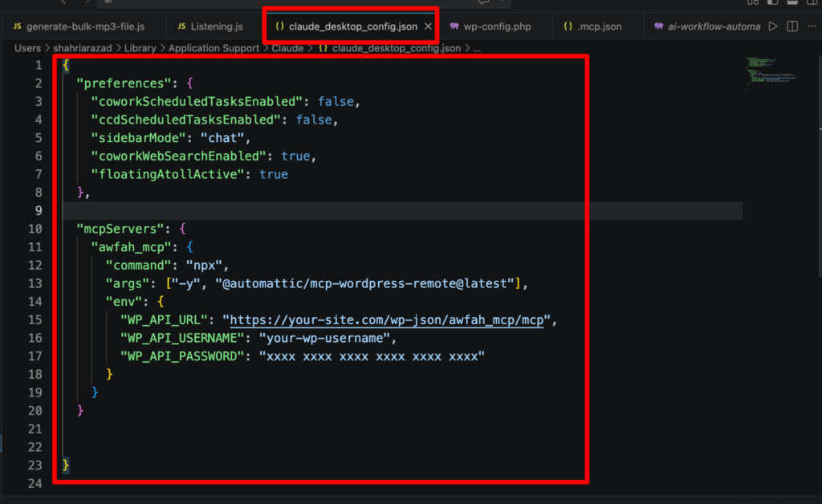The height and width of the screenshot is (504, 822).
Task: Click the "env" key on line 14
Action: [124, 302]
